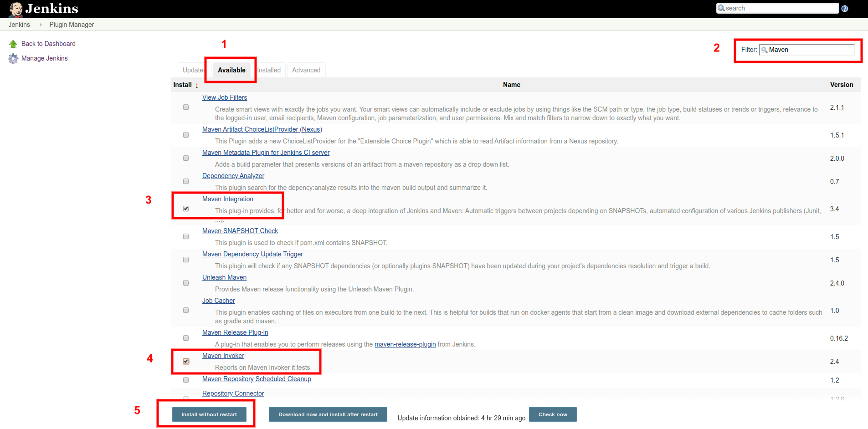Tick the Job Cacher checkbox
868x429 pixels.
click(x=186, y=311)
